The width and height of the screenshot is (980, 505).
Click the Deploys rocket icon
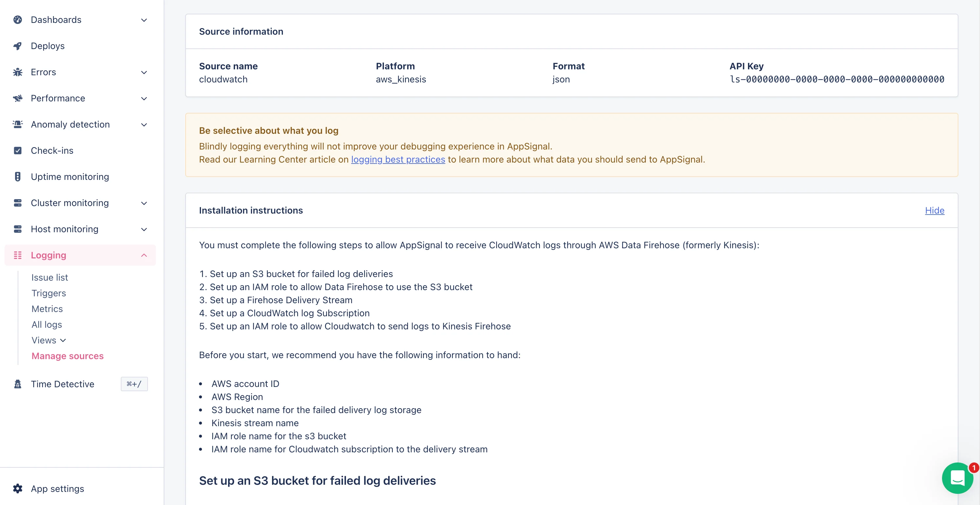[x=17, y=46]
